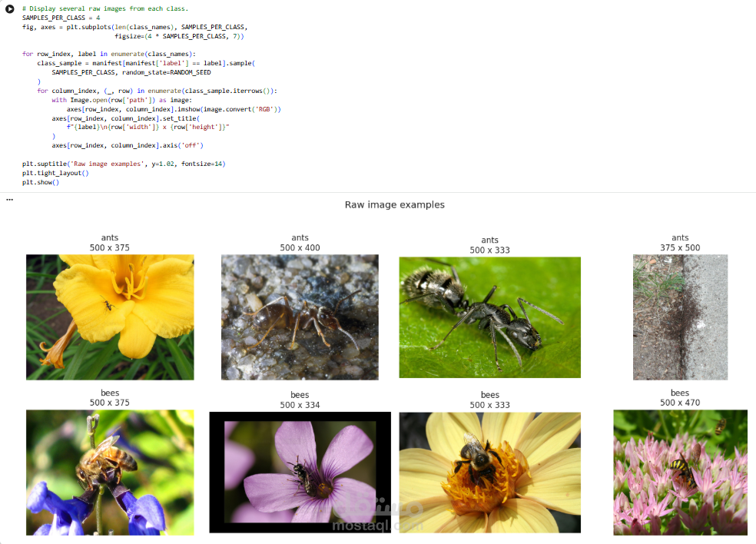Click the 'ants 500 x 400' title
This screenshot has height=544, width=756.
click(x=300, y=243)
